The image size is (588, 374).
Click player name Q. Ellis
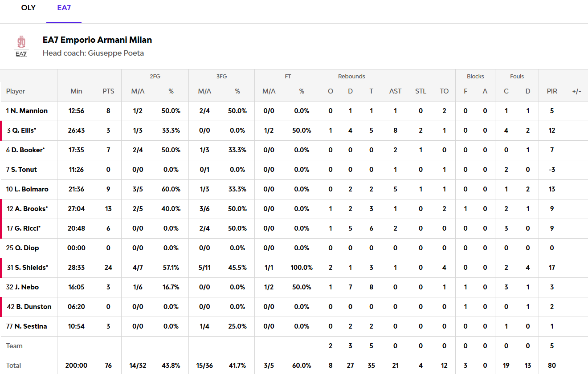point(21,130)
